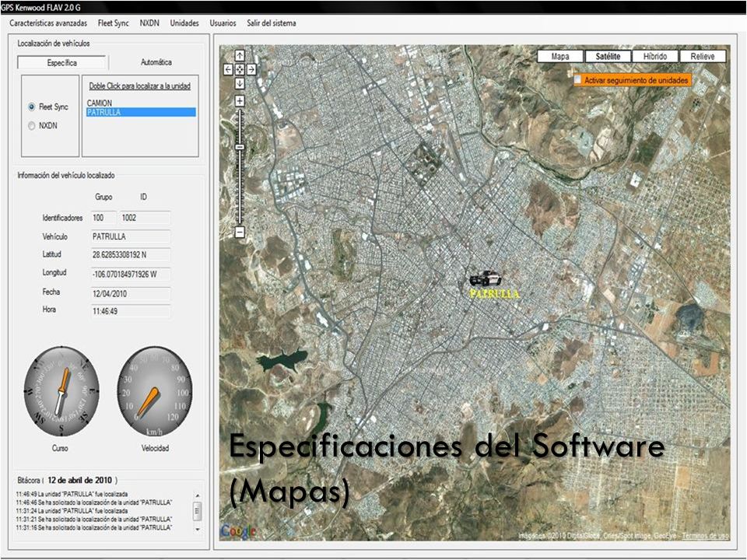Click 'Doble Click para localizar' hint text
Image resolution: width=747 pixels, height=560 pixels.
tap(140, 86)
